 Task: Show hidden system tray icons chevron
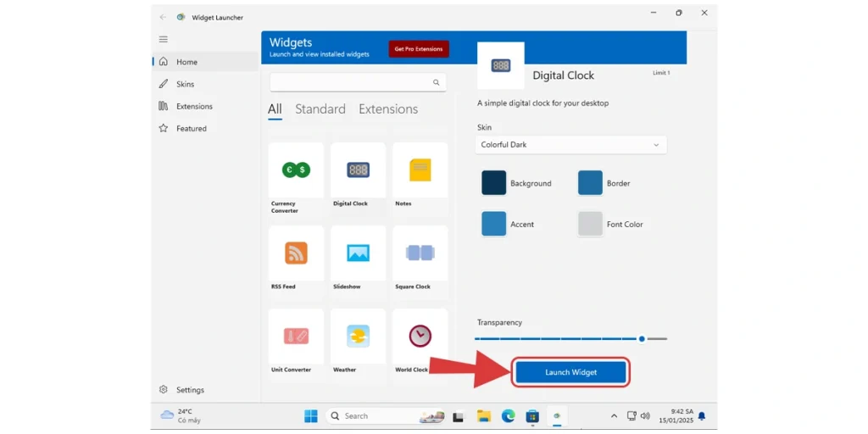[x=614, y=416]
